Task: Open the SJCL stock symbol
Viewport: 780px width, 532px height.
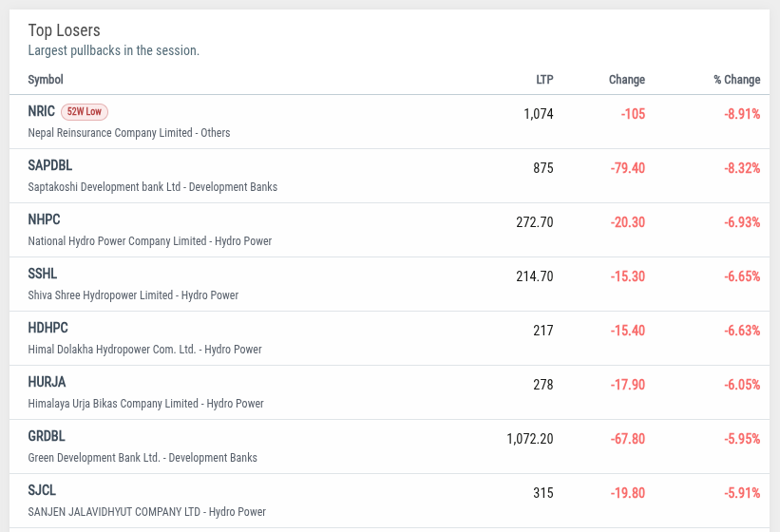Action: (x=42, y=490)
